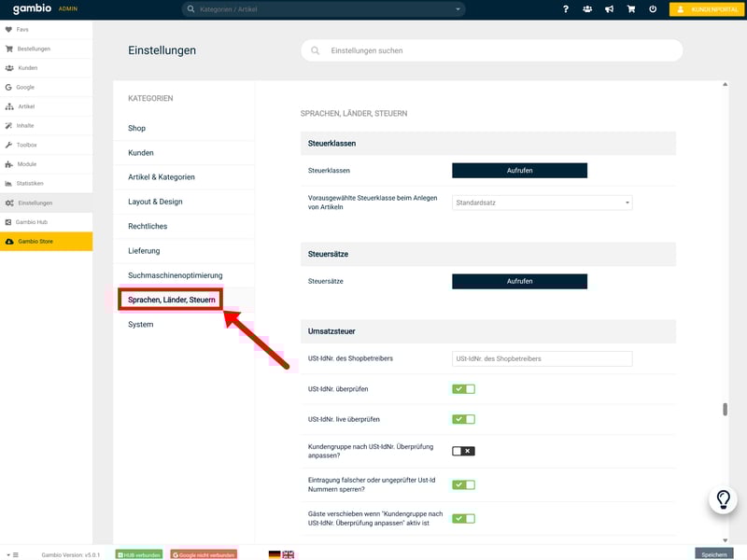747x560 pixels.
Task: Select the German flag language icon
Action: tap(275, 554)
